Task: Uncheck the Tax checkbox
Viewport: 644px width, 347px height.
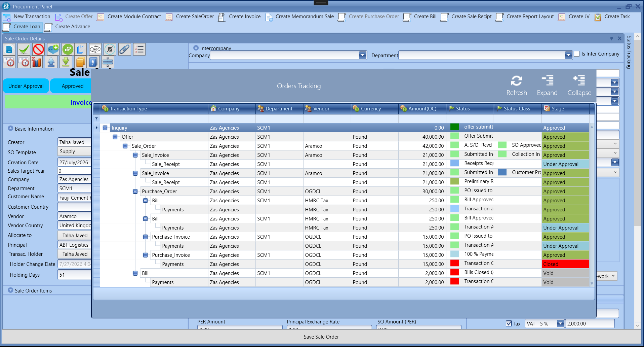Action: (x=509, y=323)
